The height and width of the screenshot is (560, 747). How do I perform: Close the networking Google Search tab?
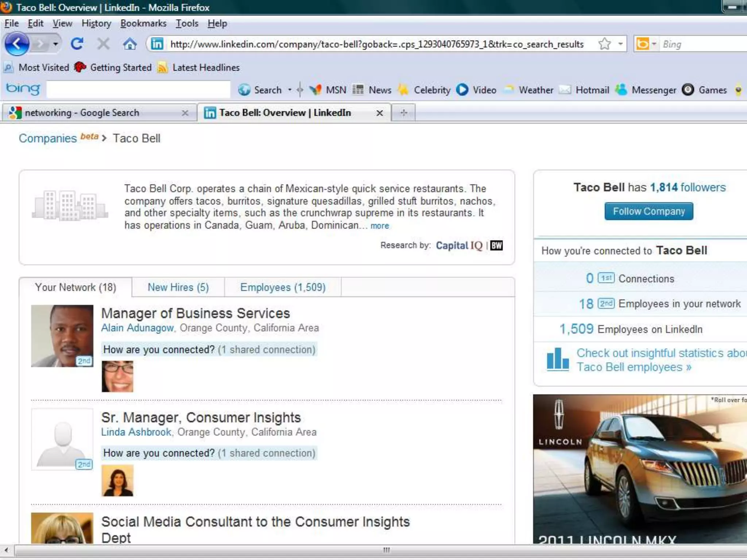(x=185, y=113)
